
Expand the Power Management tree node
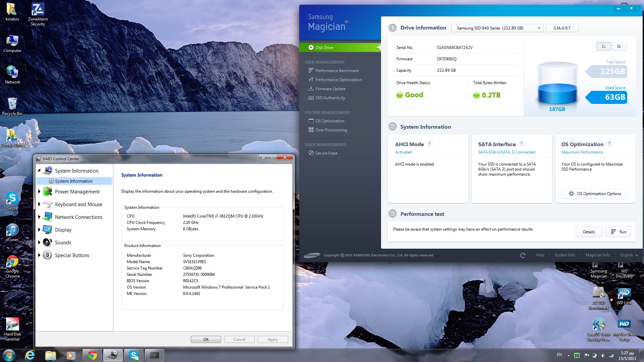pos(39,191)
